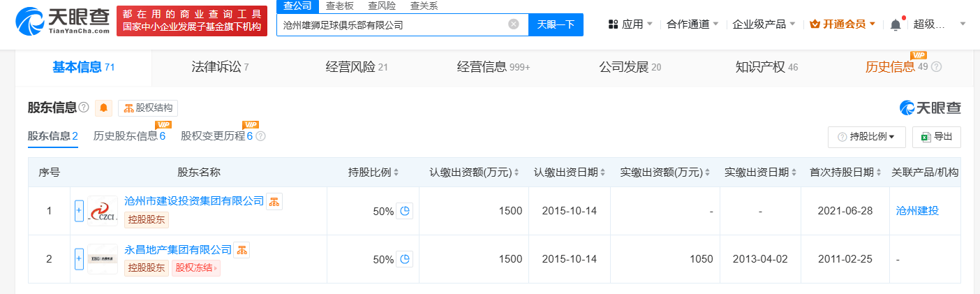Select the 公司发展 tab
980x294 pixels.
(630, 67)
